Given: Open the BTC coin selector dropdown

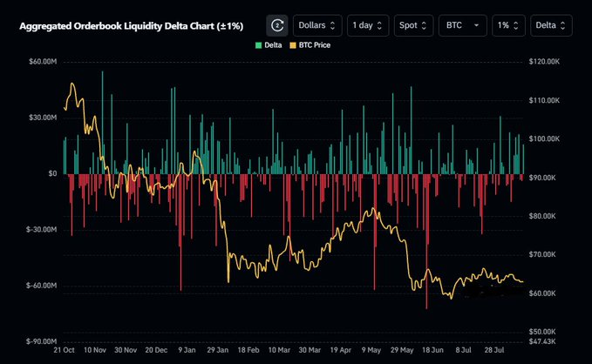Looking at the screenshot, I should coord(462,25).
